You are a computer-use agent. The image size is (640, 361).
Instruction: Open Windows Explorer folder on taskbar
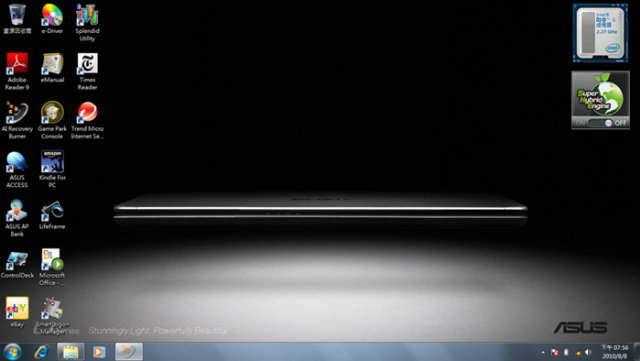[x=71, y=352]
